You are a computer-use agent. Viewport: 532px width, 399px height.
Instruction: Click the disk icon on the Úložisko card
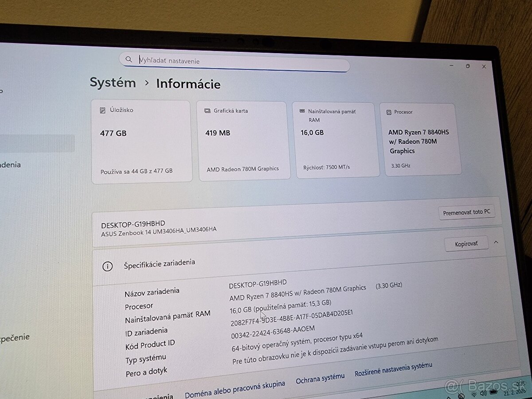103,110
